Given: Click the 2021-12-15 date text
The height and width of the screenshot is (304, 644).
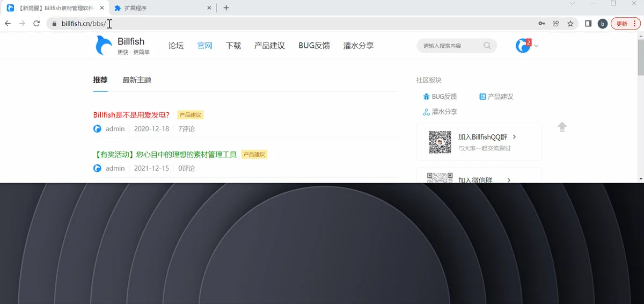Looking at the screenshot, I should coord(151,168).
